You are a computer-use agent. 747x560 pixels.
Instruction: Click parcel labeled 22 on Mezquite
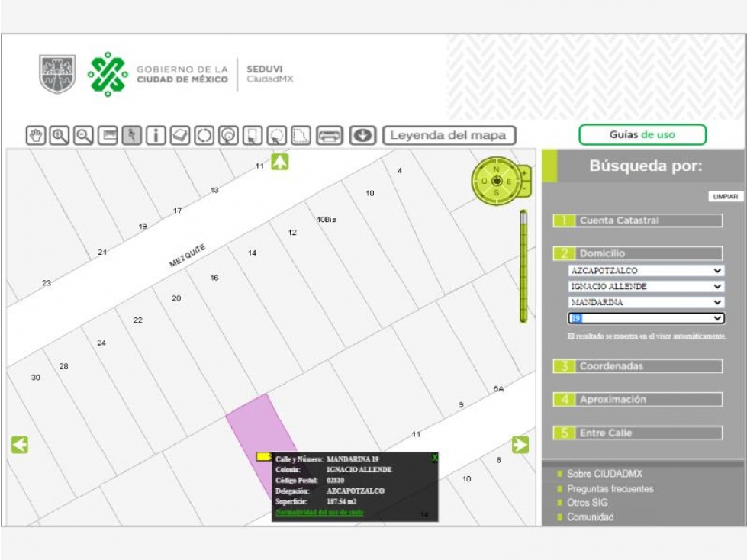[137, 320]
